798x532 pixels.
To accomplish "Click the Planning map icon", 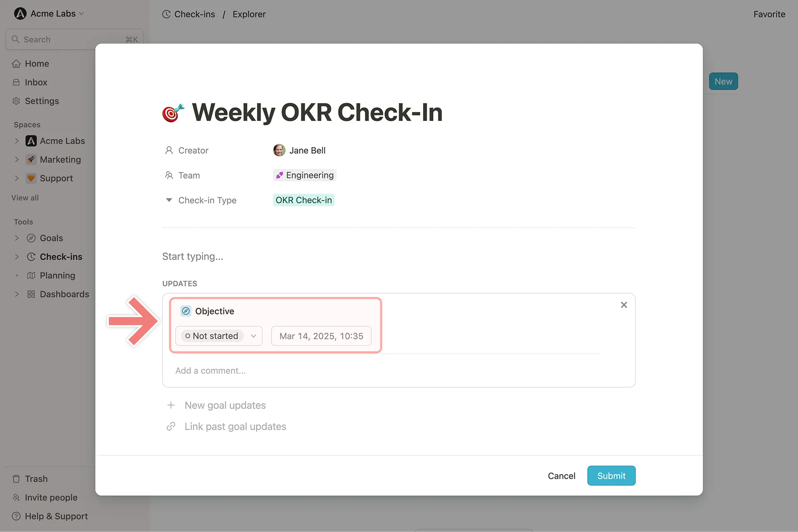I will click(31, 276).
